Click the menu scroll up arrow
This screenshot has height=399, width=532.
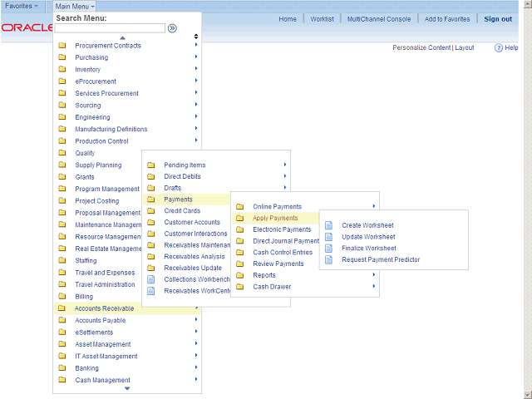point(122,38)
